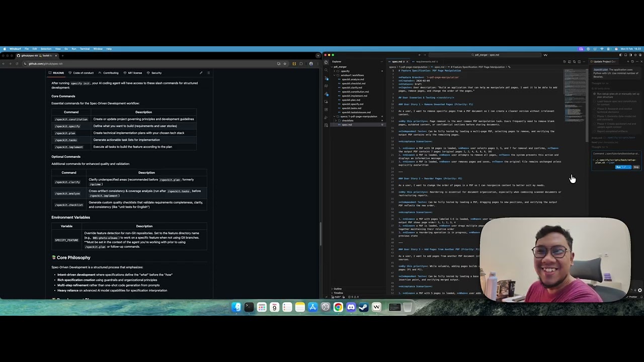Click the editor minimap preview

click(574, 96)
